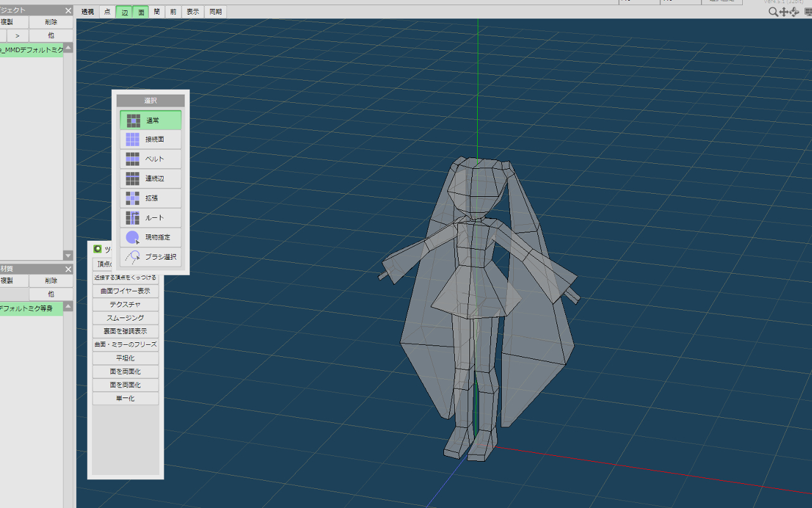Screen dimensions: 812x508
Task: Toggle 面 face display off
Action: tap(141, 11)
